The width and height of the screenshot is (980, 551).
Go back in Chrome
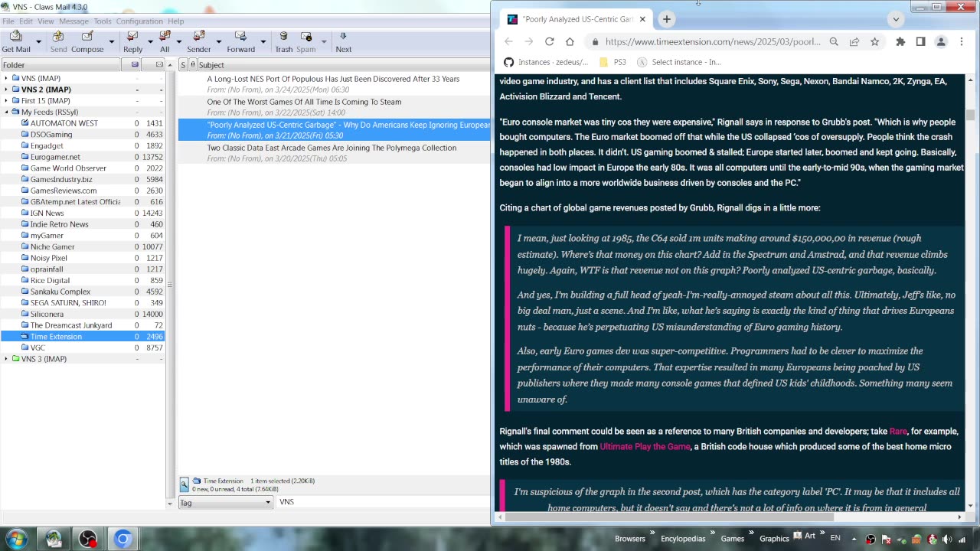508,42
